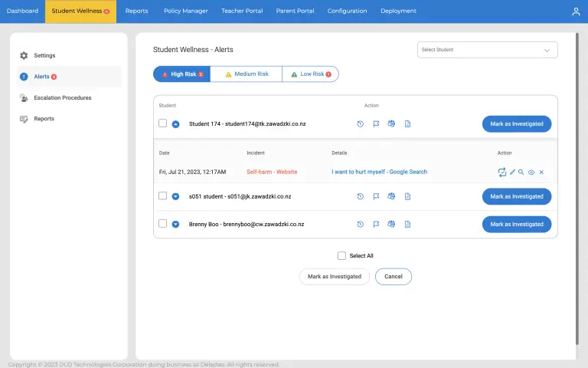Mark Student 174 as investigated

coord(516,124)
